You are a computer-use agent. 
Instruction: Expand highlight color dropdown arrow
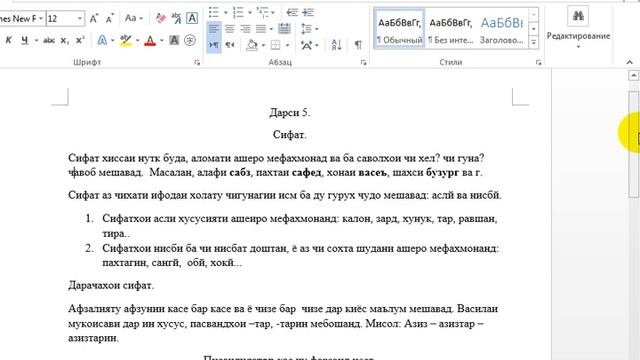[138, 40]
